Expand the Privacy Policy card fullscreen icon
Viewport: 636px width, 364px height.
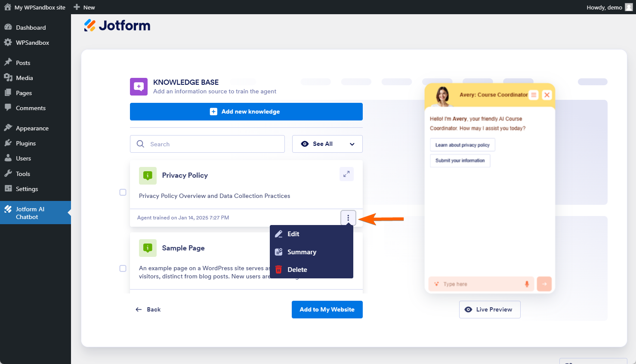[x=346, y=174]
